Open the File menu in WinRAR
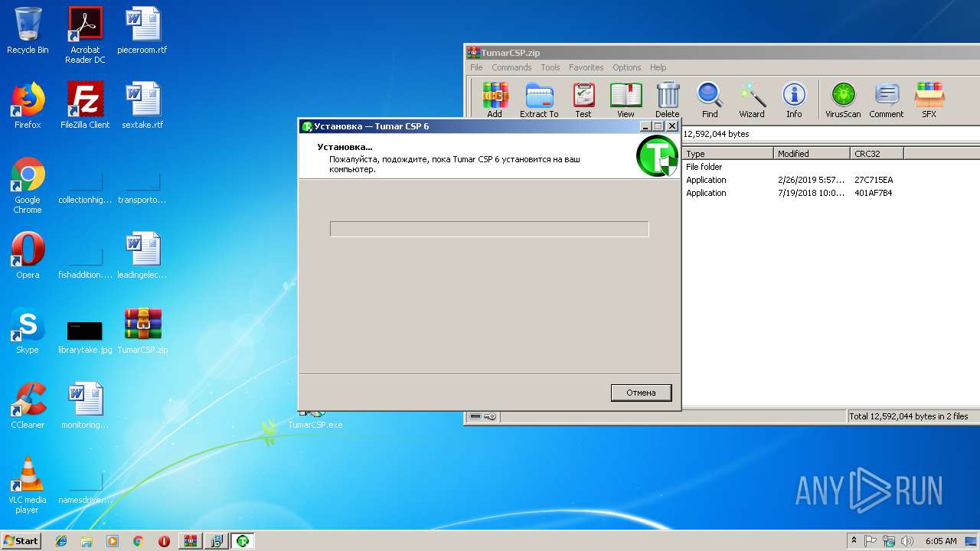This screenshot has width=980, height=551. pos(476,67)
